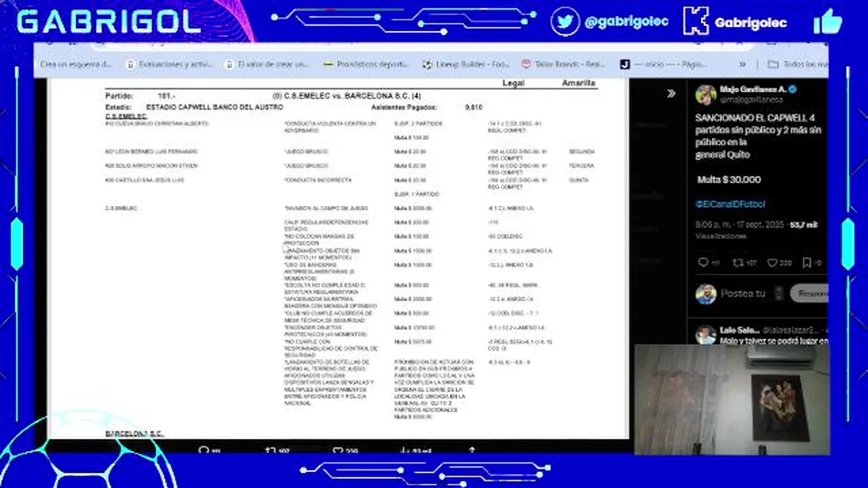Click the Twitter bird icon in stream overlay

[565, 21]
